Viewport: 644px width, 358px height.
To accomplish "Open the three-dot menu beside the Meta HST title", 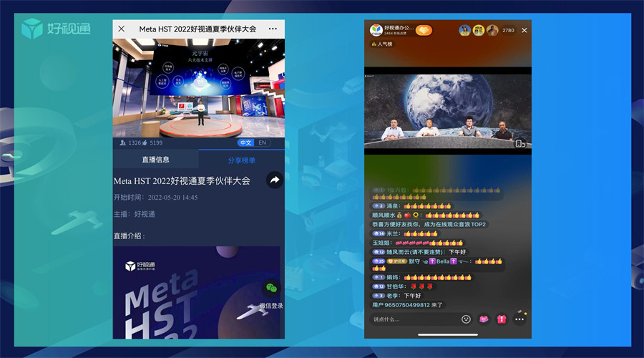I will (273, 29).
